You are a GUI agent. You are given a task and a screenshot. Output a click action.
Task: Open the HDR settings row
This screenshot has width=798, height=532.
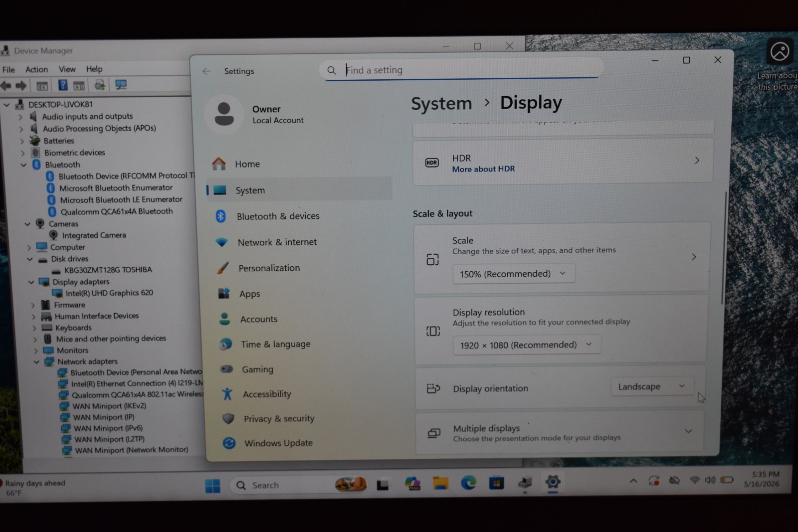[563, 162]
